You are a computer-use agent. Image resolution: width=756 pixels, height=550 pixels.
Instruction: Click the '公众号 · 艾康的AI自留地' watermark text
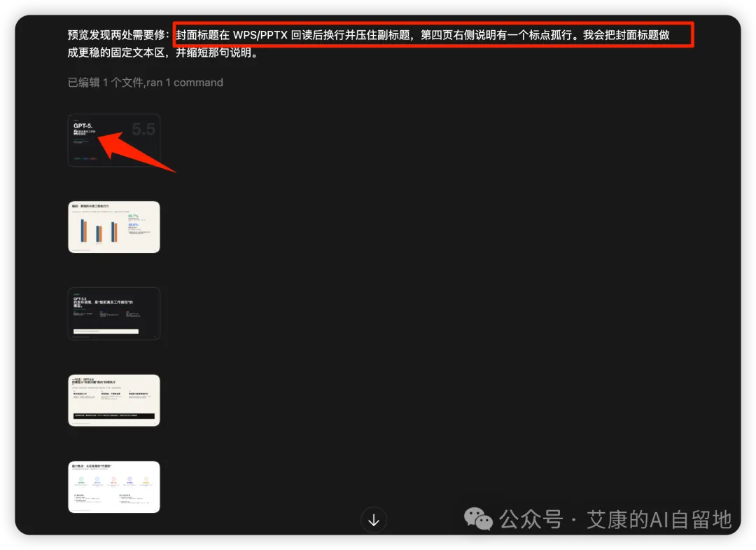[x=615, y=519]
